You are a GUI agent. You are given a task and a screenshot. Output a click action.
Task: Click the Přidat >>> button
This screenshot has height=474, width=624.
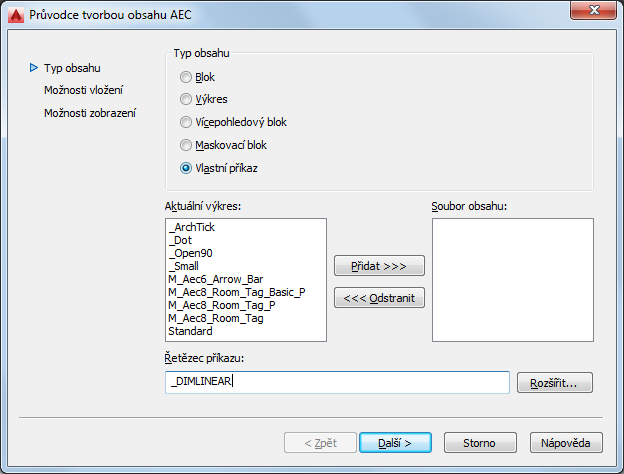[379, 266]
